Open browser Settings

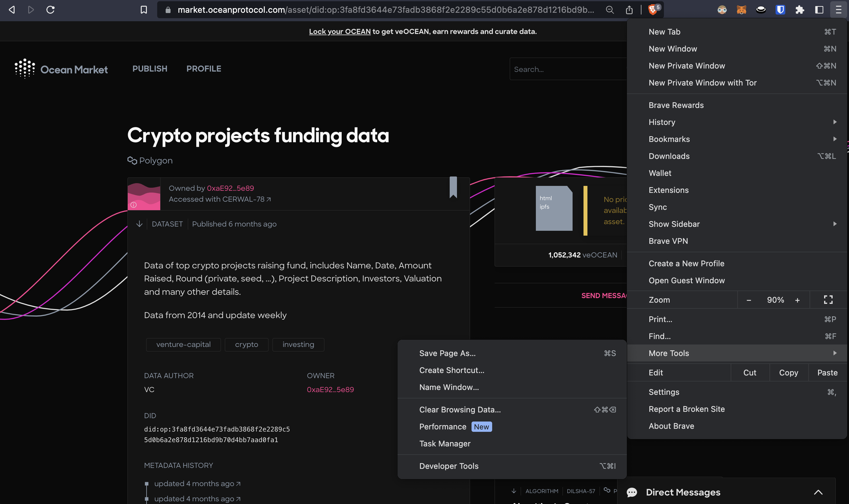tap(737, 392)
